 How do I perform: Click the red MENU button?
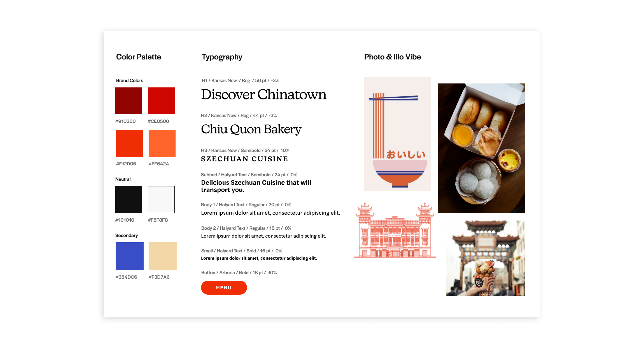click(224, 287)
